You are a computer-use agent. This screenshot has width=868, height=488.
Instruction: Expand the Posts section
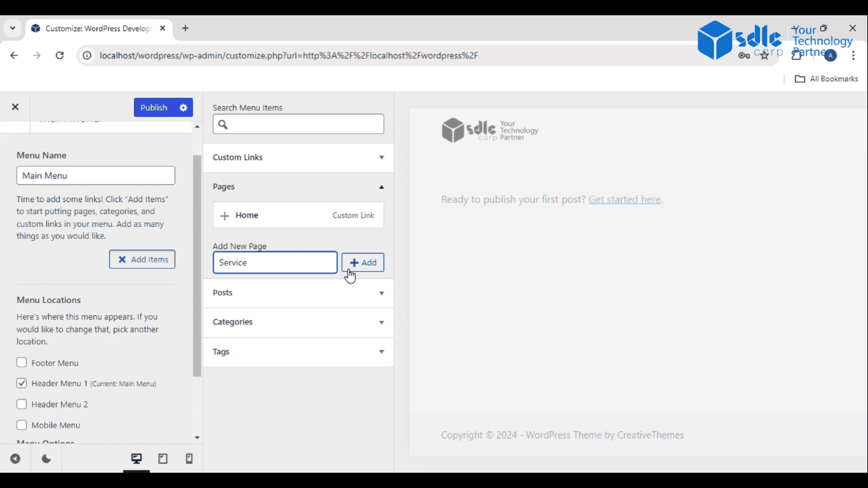click(298, 293)
